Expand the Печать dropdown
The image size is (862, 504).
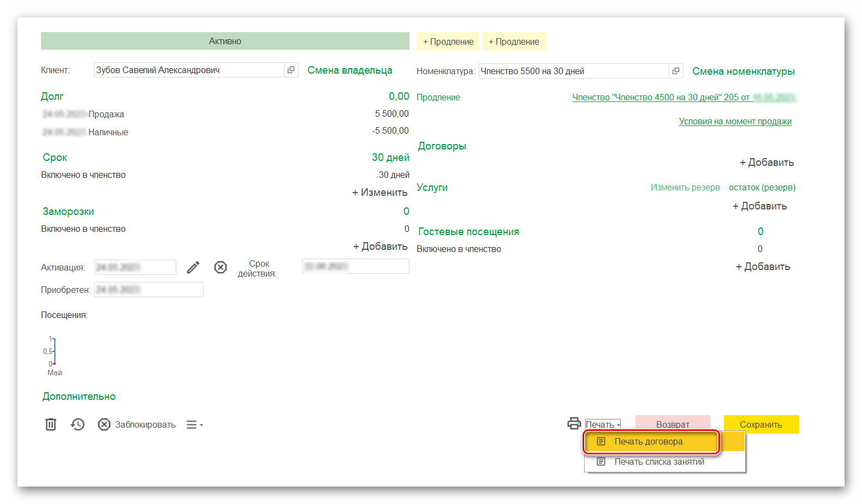point(603,424)
